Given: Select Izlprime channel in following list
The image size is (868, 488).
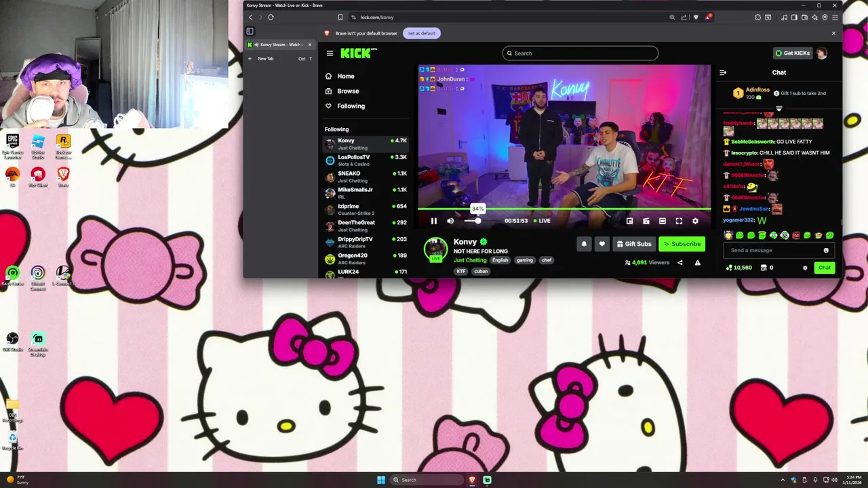Looking at the screenshot, I should [366, 209].
